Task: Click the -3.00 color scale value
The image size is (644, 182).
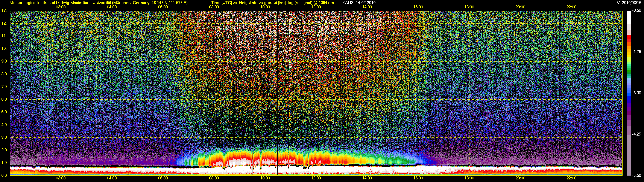Action: (x=637, y=93)
